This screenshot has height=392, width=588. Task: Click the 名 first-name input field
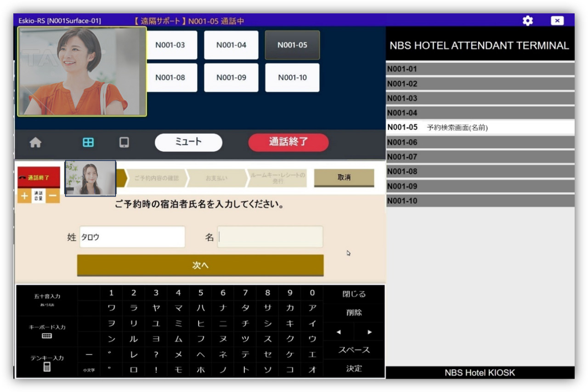tap(270, 236)
